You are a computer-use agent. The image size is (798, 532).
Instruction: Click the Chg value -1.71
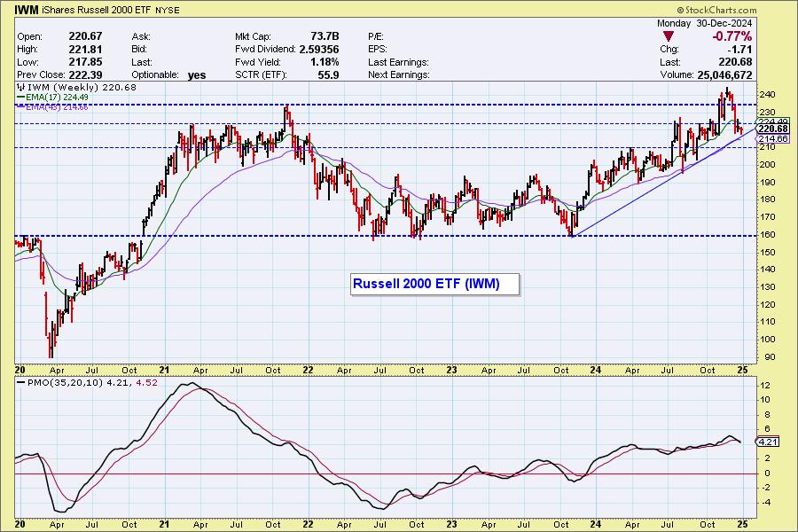pos(739,50)
